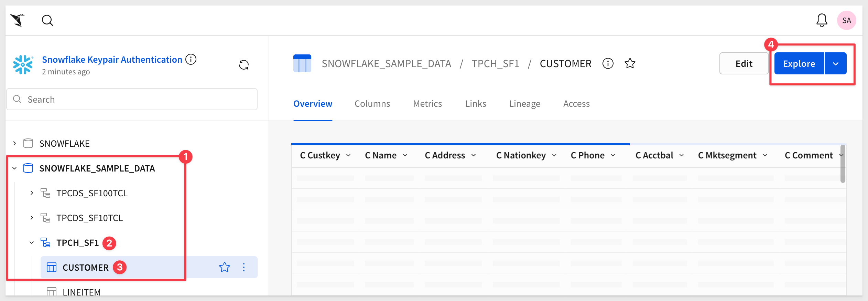Click TPCH_SF1 in breadcrumb

(x=495, y=63)
